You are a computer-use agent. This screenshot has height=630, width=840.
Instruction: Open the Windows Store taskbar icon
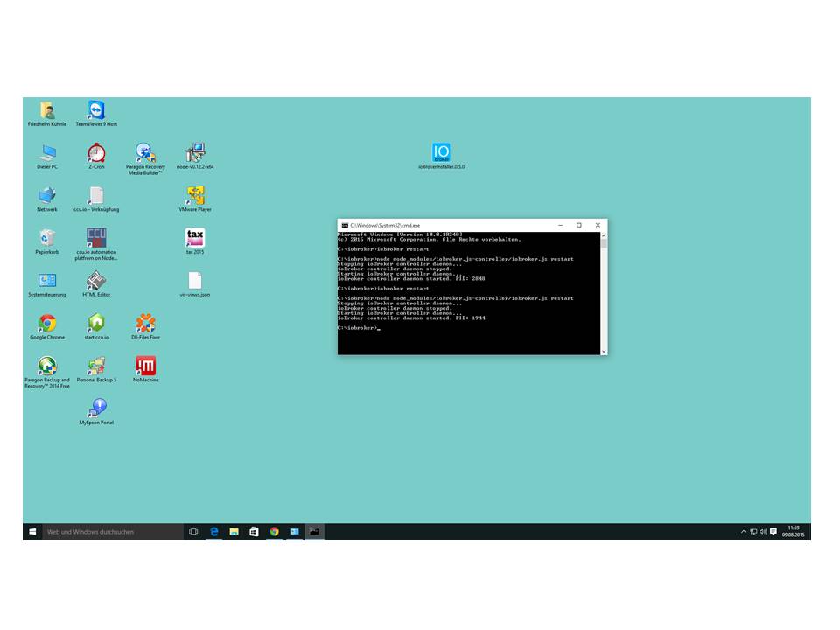254,531
